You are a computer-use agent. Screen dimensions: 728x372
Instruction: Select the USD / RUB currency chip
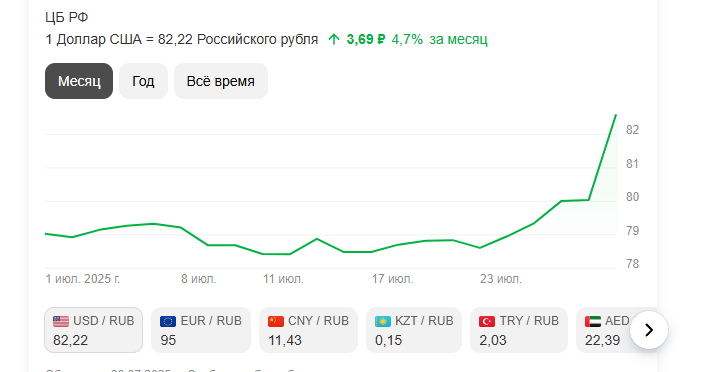93,330
